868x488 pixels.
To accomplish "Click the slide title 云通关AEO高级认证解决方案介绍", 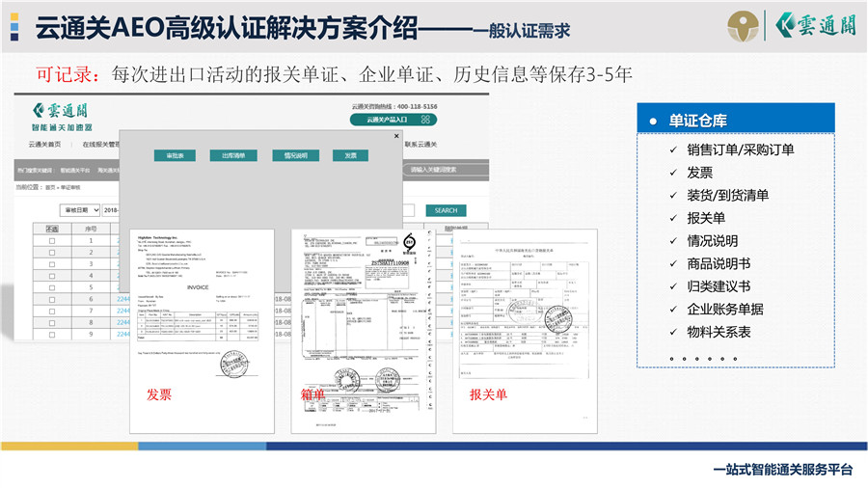I will click(227, 28).
